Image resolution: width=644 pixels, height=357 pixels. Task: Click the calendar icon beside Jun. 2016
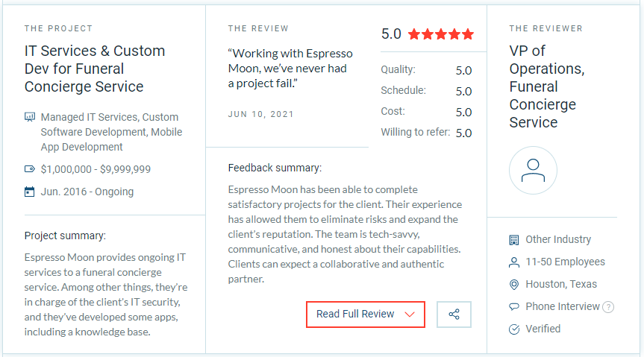click(x=30, y=192)
